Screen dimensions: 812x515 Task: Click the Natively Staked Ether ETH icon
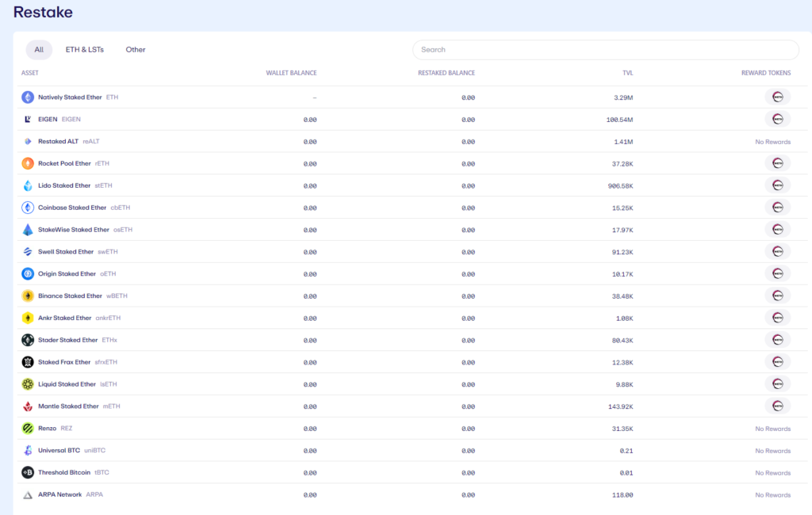[x=28, y=97]
